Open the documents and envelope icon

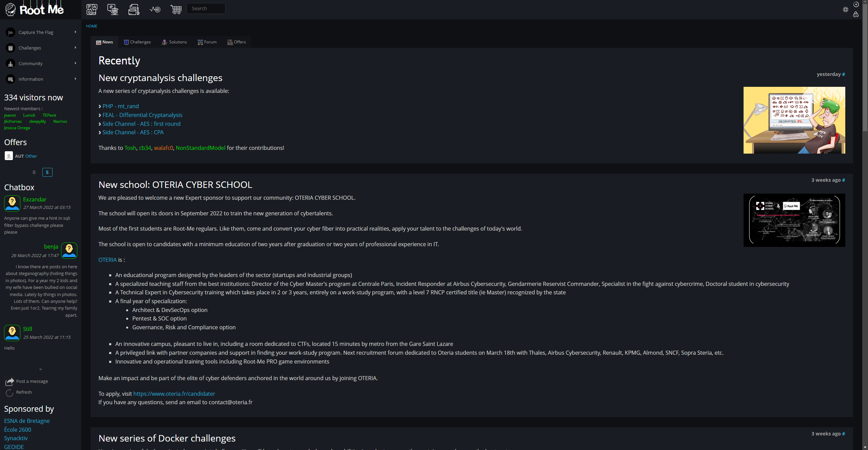coord(134,9)
